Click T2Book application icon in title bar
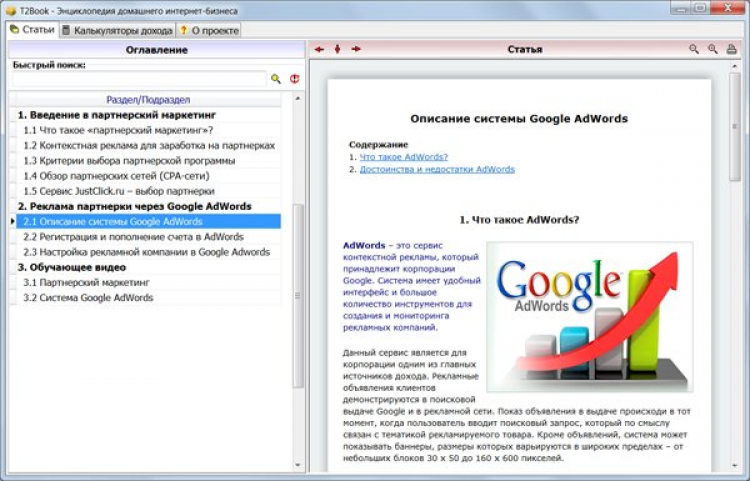750x481 pixels. pos(11,10)
